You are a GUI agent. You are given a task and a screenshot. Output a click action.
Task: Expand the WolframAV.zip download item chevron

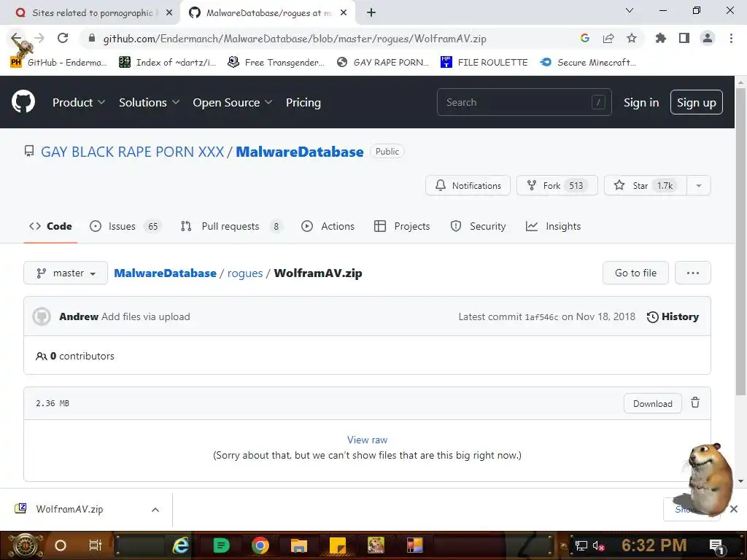pyautogui.click(x=155, y=510)
